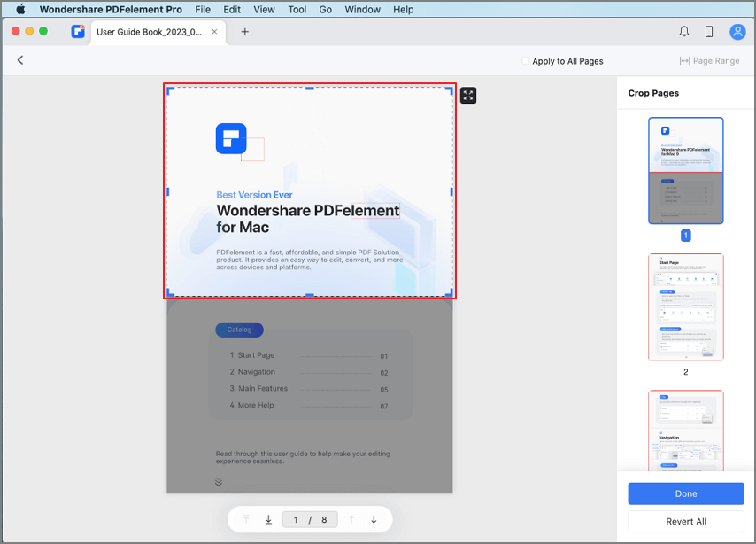Select page 1 thumbnail
The image size is (756, 544).
[685, 171]
